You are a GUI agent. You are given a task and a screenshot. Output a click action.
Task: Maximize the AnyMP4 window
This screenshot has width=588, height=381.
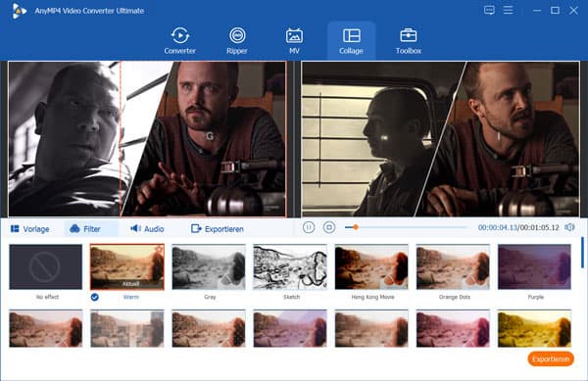[x=555, y=11]
